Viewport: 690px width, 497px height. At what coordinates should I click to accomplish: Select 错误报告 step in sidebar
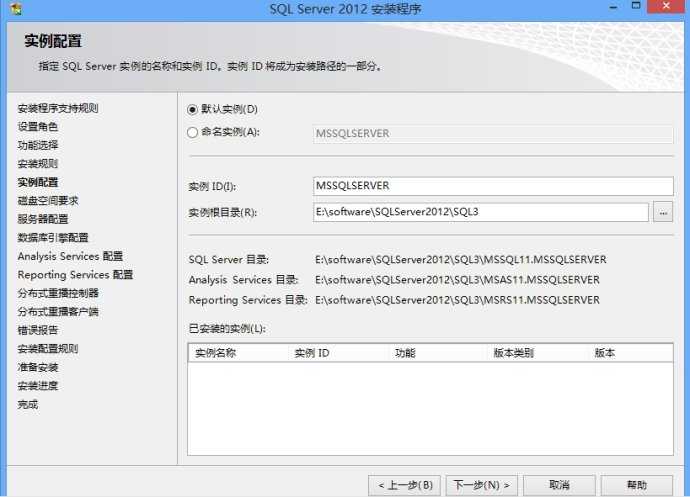pyautogui.click(x=38, y=330)
